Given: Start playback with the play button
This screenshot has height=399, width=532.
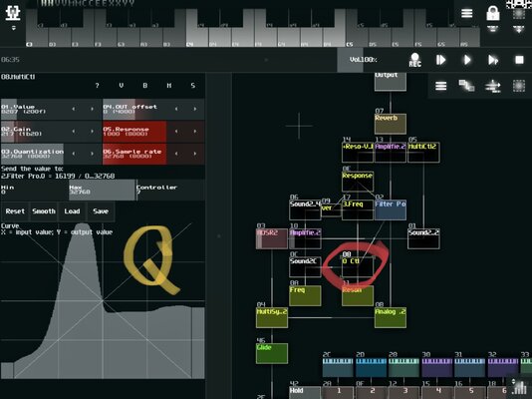Looking at the screenshot, I should tap(467, 60).
